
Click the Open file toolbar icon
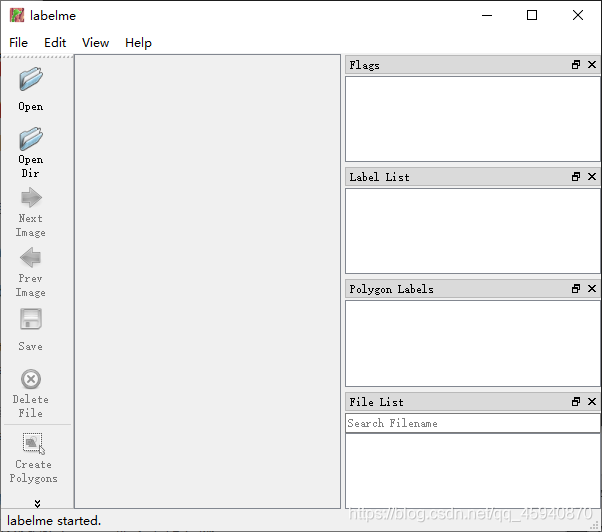click(x=31, y=79)
